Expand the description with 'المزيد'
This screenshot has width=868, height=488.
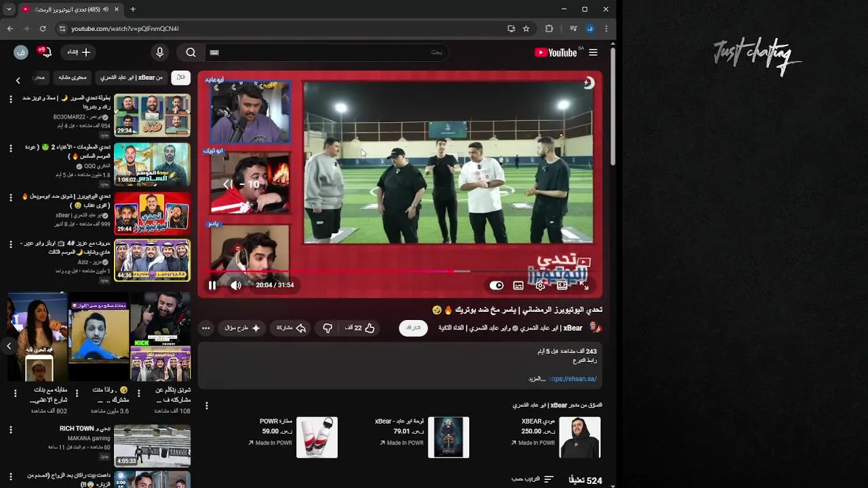(x=536, y=379)
